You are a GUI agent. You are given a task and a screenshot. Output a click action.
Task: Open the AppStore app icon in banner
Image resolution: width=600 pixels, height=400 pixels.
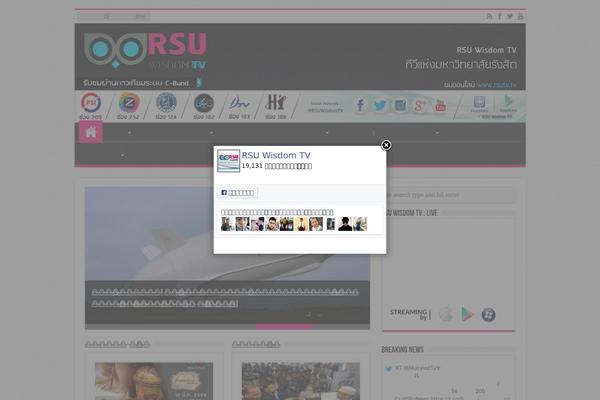pos(508,103)
